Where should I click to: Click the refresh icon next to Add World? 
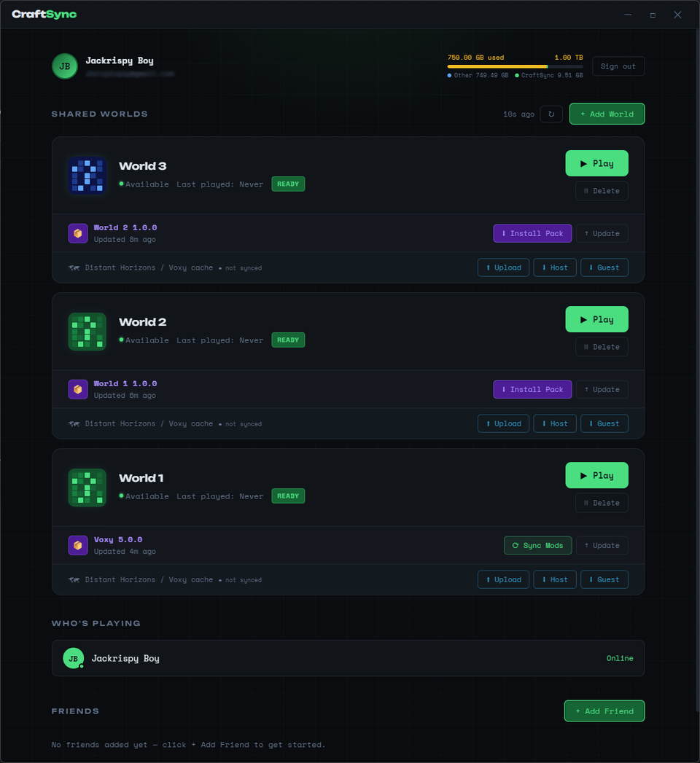[551, 114]
